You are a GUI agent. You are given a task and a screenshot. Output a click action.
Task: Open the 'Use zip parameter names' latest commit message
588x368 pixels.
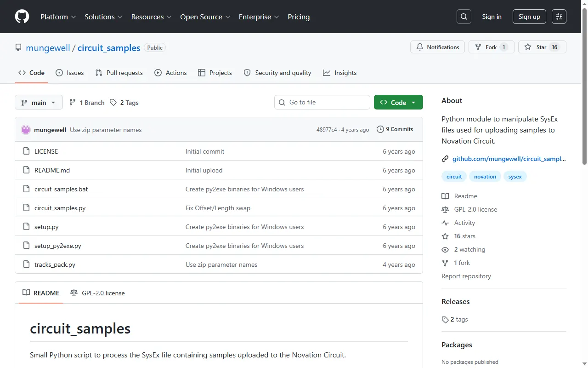click(x=106, y=130)
